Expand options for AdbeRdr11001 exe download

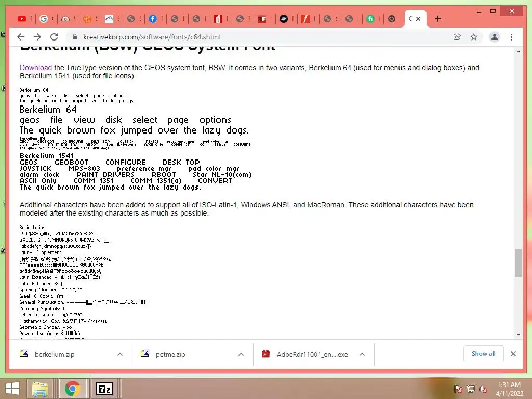362,354
